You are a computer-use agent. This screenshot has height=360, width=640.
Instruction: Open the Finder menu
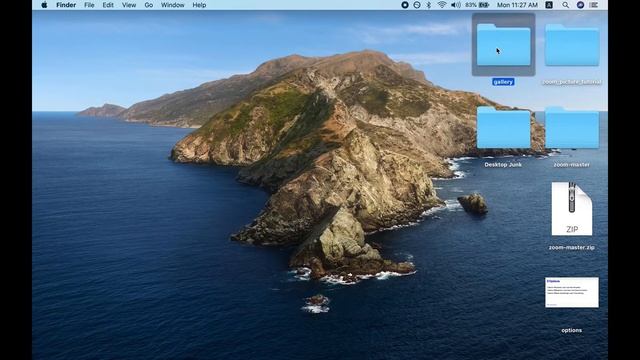tap(66, 5)
